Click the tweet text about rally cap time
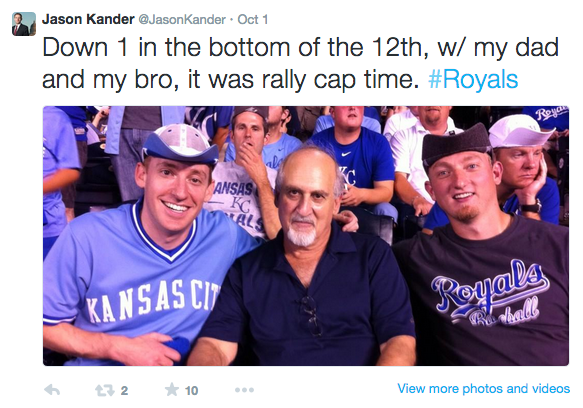This screenshot has width=583, height=408. click(300, 63)
